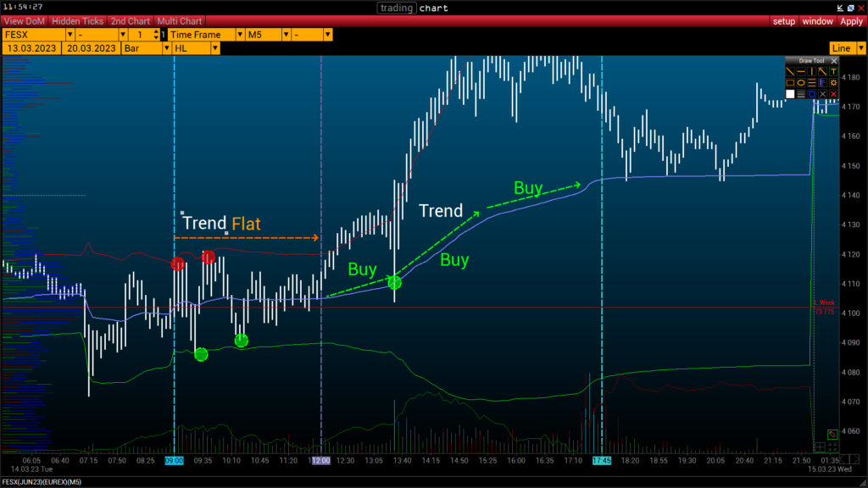868x488 pixels.
Task: Open the window menu
Action: [817, 21]
